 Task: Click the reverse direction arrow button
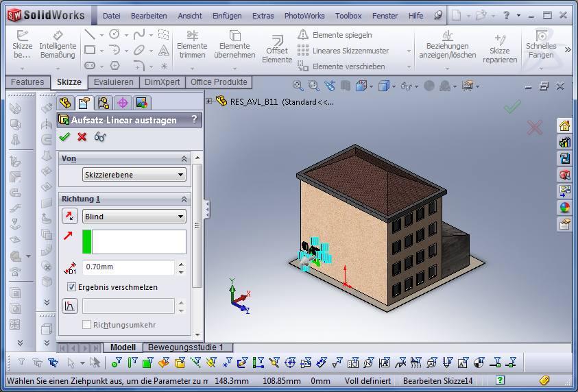coord(70,217)
